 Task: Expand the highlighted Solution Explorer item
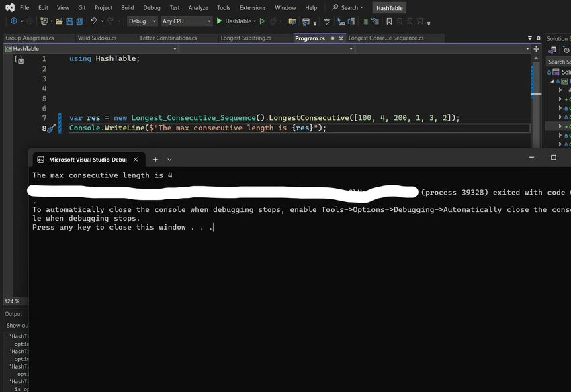[560, 126]
